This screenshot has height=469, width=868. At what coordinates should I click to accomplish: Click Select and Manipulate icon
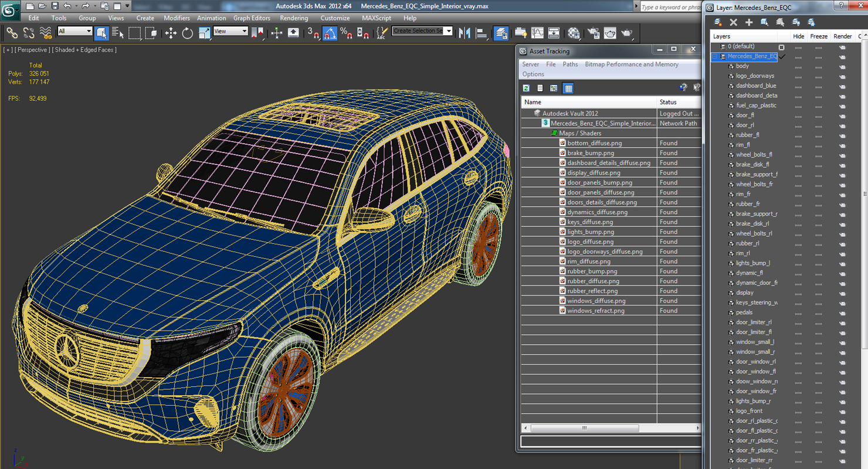pyautogui.click(x=277, y=33)
